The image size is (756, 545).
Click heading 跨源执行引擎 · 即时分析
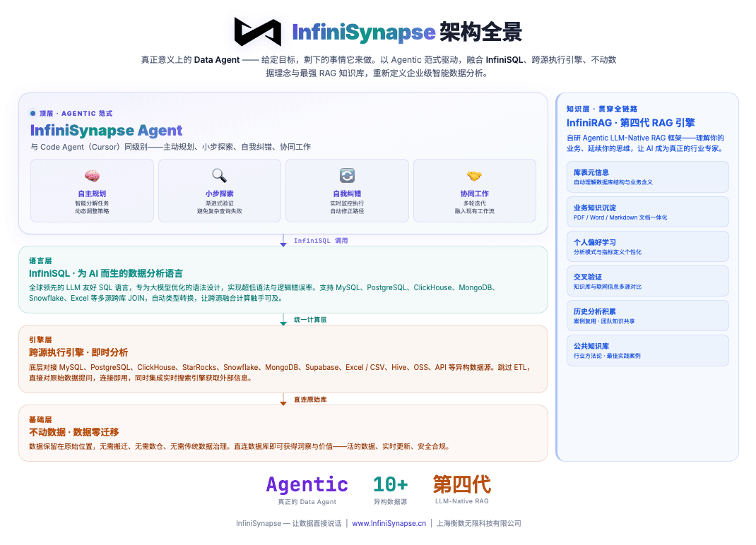[x=78, y=352]
